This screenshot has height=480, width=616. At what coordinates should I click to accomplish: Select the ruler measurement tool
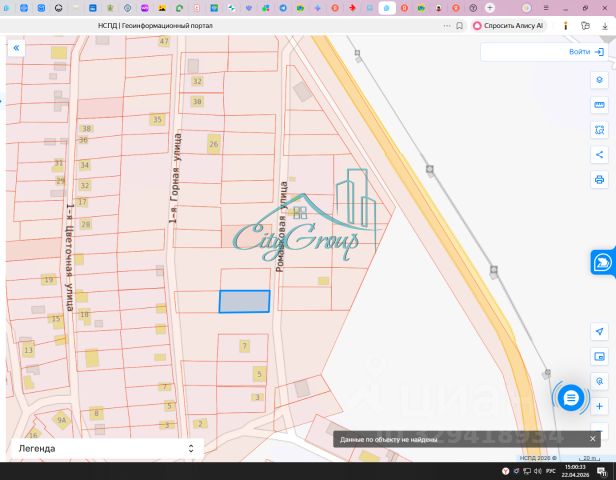click(599, 105)
